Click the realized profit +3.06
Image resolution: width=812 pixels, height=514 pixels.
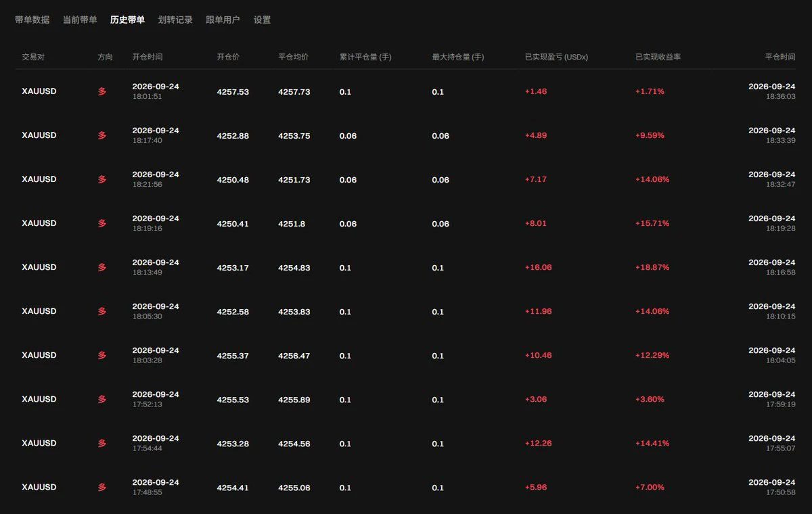(536, 400)
